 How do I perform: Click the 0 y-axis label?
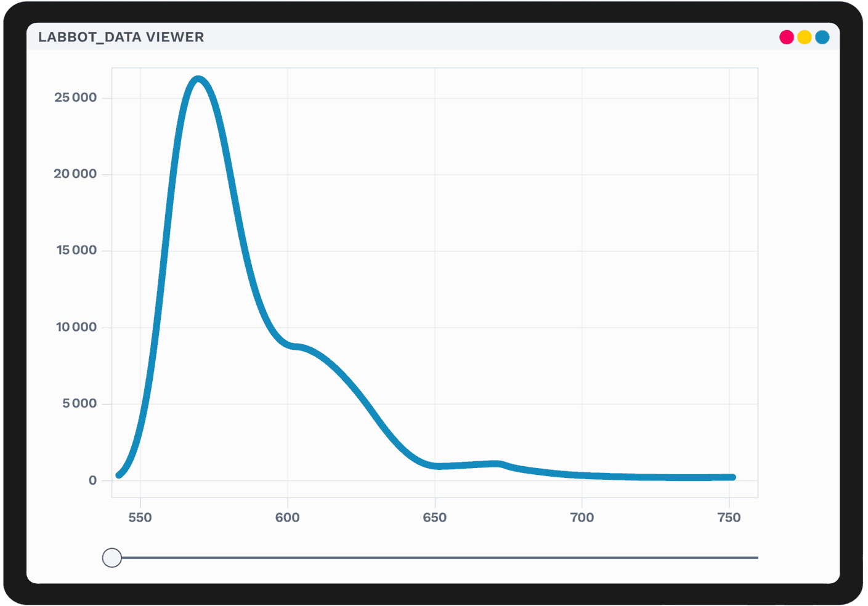[92, 480]
